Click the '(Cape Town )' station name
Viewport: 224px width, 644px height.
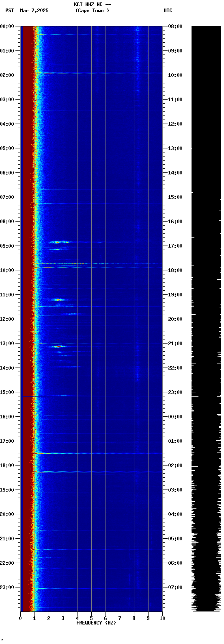(x=92, y=11)
